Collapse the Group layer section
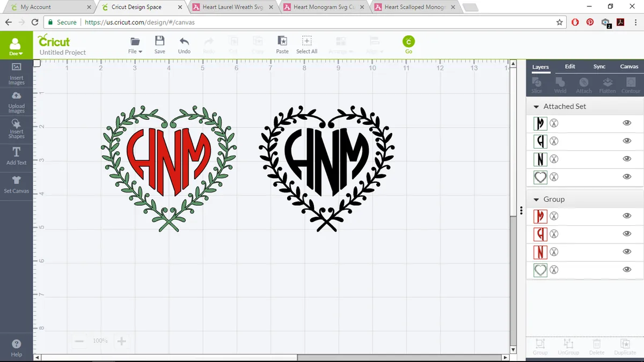The image size is (644, 362). tap(536, 200)
